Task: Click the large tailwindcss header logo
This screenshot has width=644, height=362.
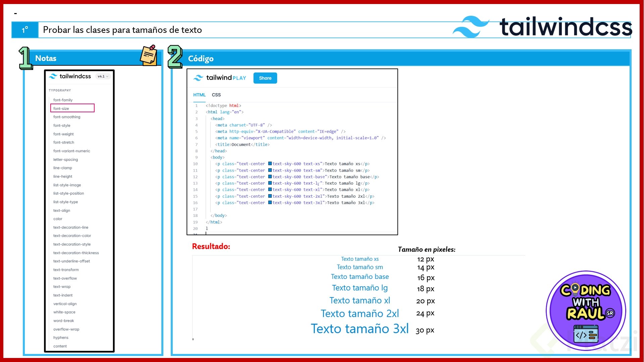Action: pyautogui.click(x=542, y=27)
